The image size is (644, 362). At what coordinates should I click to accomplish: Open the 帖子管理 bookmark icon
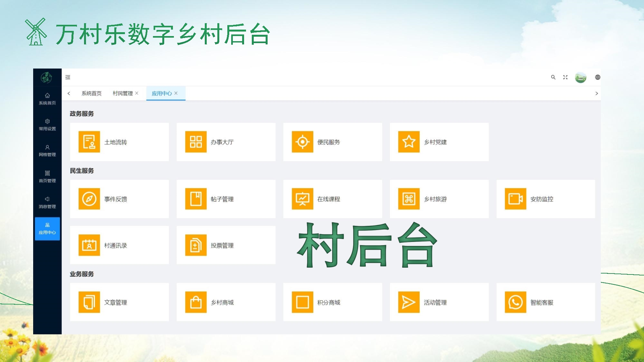click(x=196, y=199)
